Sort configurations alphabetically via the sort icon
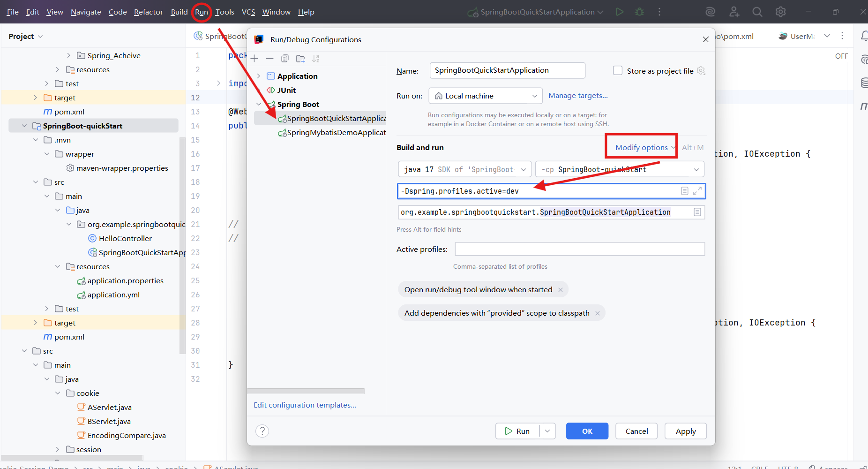Screen dimensions: 868x469 (316, 59)
